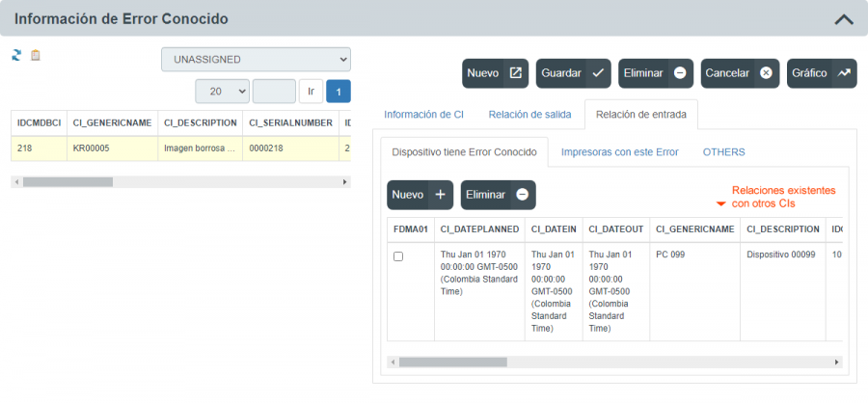This screenshot has height=403, width=868.
Task: Click the Guardar button
Action: [574, 73]
